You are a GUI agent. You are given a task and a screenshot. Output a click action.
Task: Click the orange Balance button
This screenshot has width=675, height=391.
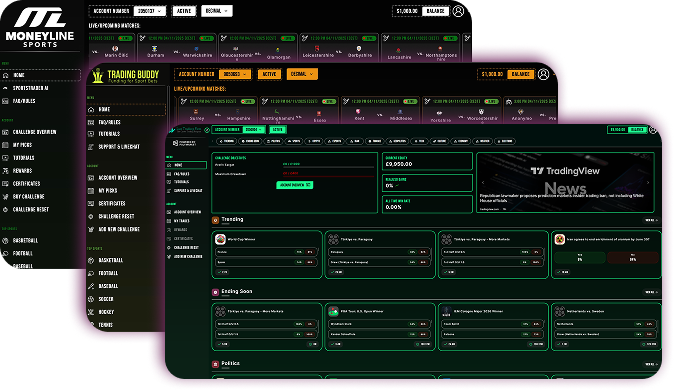click(520, 74)
